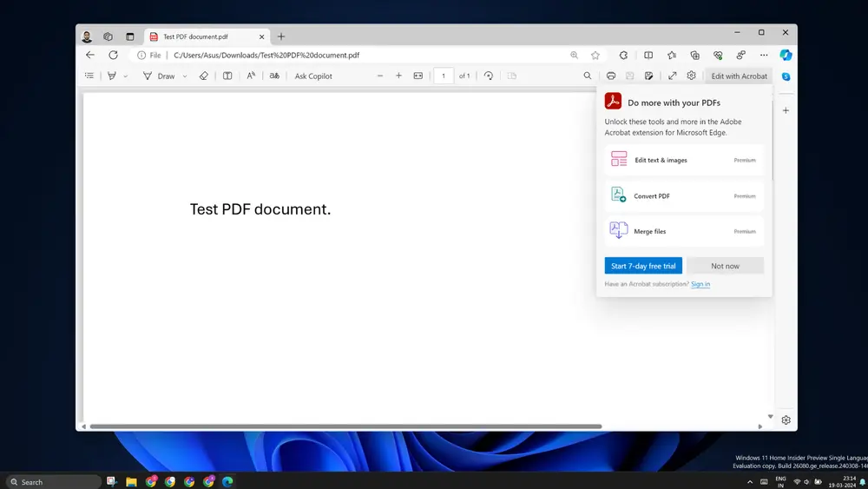Enter full screen PDF view
Image resolution: width=868 pixels, height=489 pixels.
click(673, 76)
